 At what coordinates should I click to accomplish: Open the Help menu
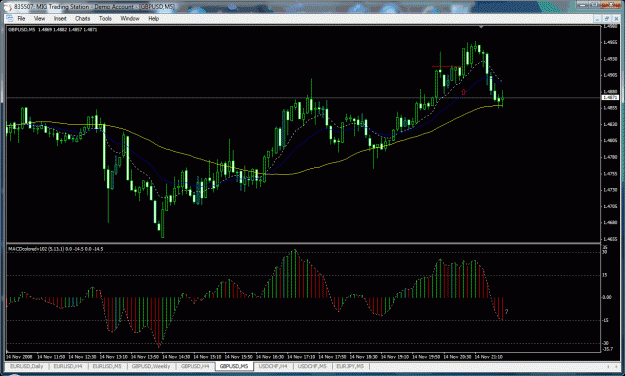153,18
